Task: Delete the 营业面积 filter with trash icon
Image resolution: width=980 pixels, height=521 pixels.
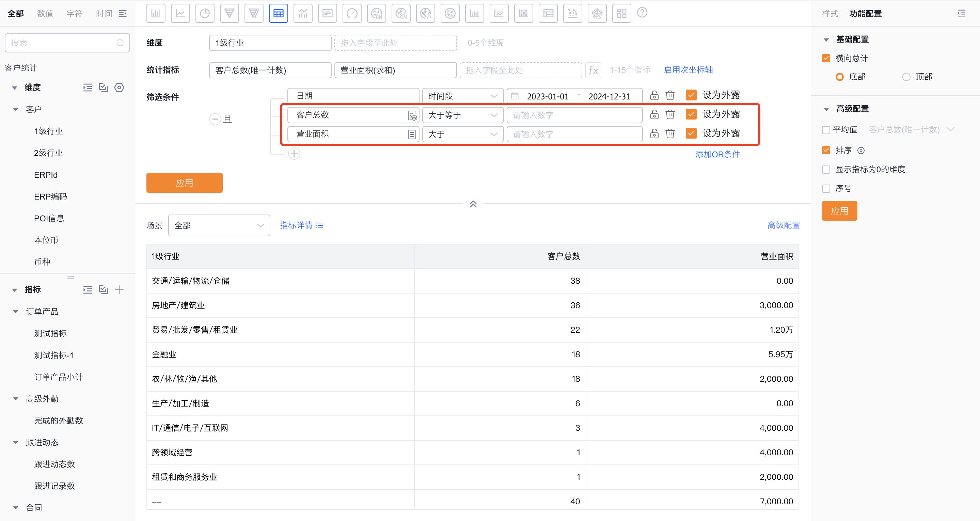Action: (670, 133)
